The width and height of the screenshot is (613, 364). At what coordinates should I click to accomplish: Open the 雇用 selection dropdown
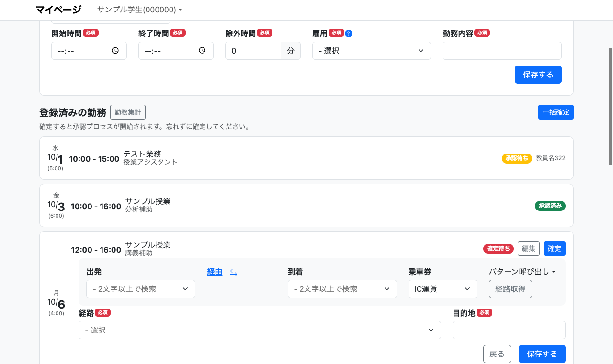[x=371, y=51]
